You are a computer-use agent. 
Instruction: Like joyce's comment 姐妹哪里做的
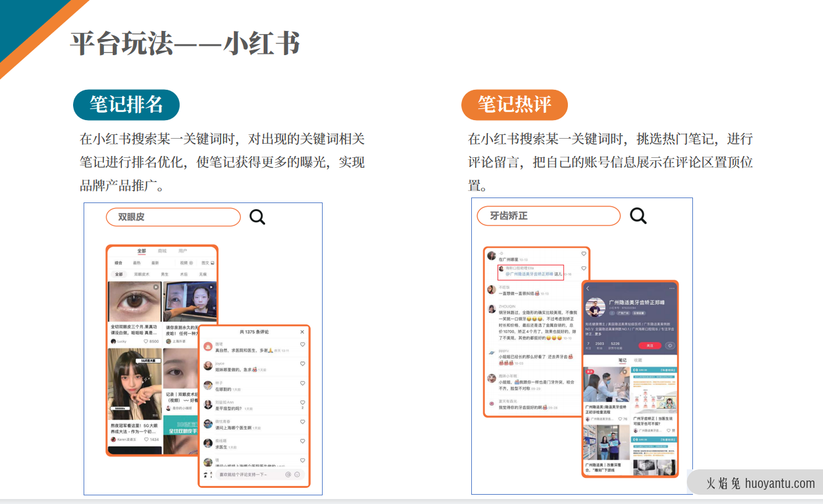pos(302,363)
